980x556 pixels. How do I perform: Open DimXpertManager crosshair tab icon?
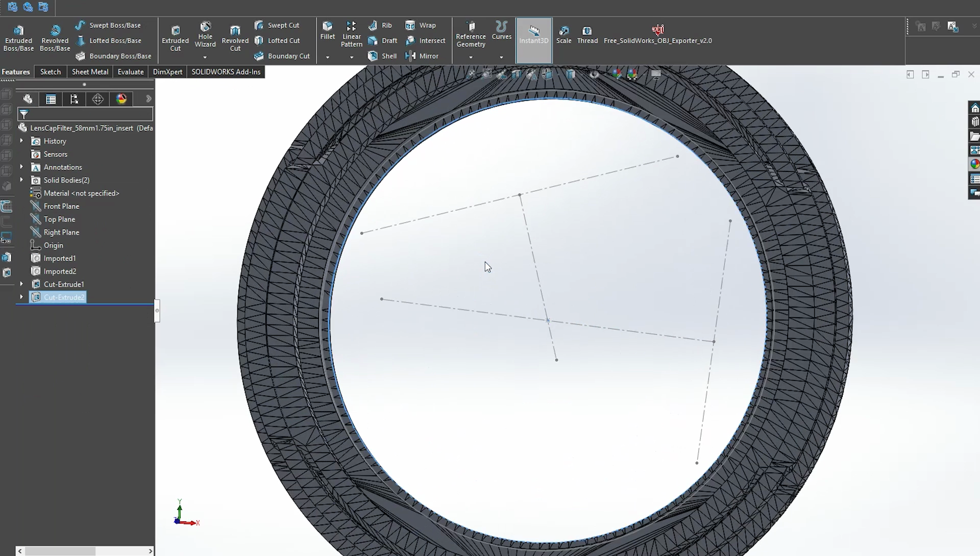click(98, 99)
